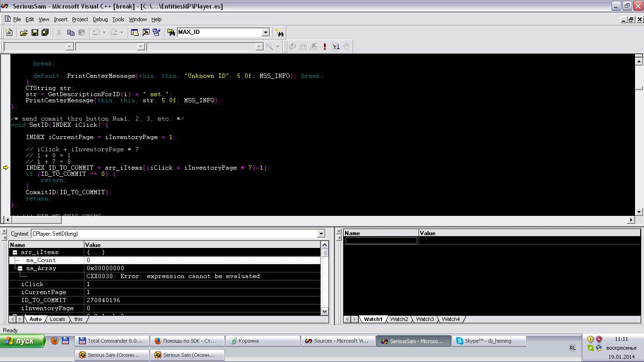644x362 pixels.
Task: Click the sa_Count value cell
Action: tap(203, 260)
